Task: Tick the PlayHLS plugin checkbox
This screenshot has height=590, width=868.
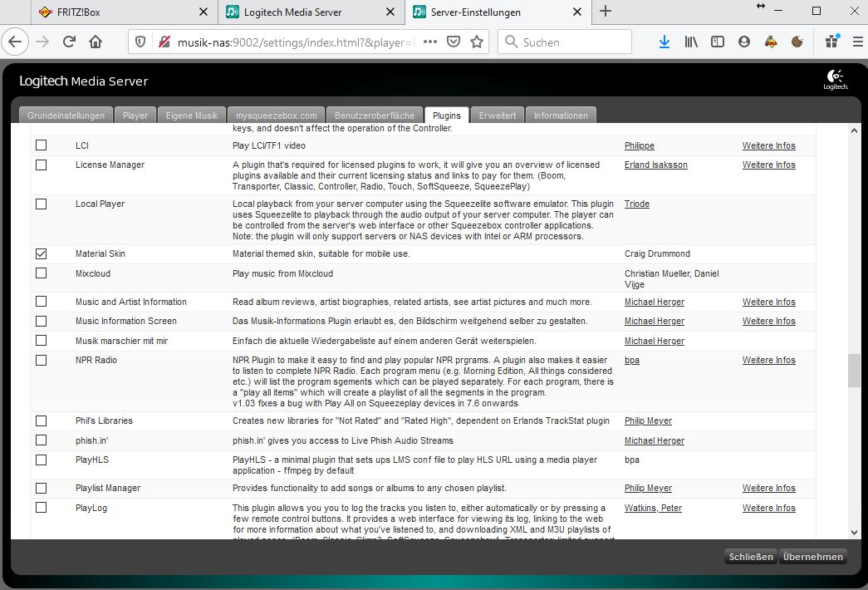Action: coord(41,460)
